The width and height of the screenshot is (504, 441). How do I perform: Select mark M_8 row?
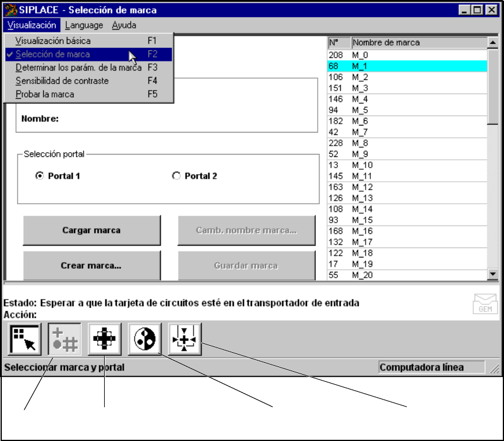(x=407, y=143)
